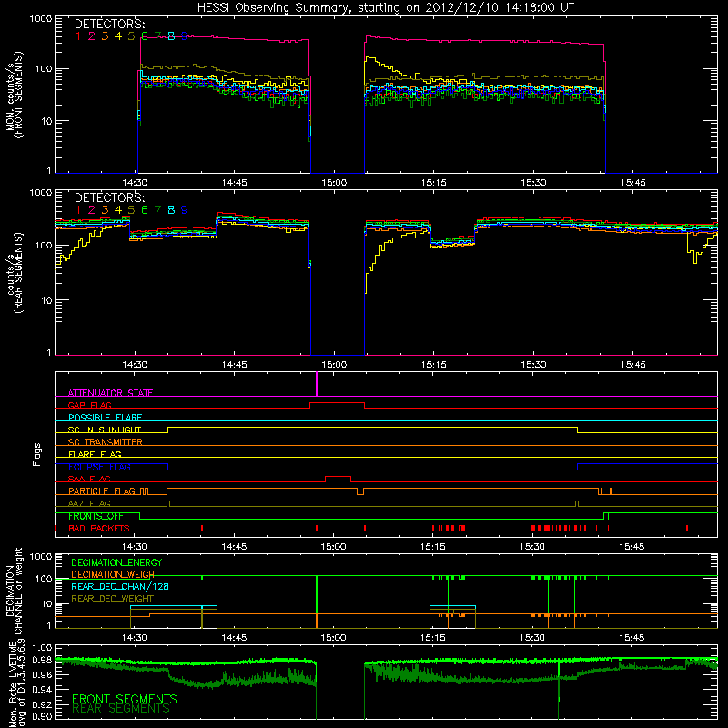Click the GAP_FLAG label
The height and width of the screenshot is (728, 728).
point(89,405)
